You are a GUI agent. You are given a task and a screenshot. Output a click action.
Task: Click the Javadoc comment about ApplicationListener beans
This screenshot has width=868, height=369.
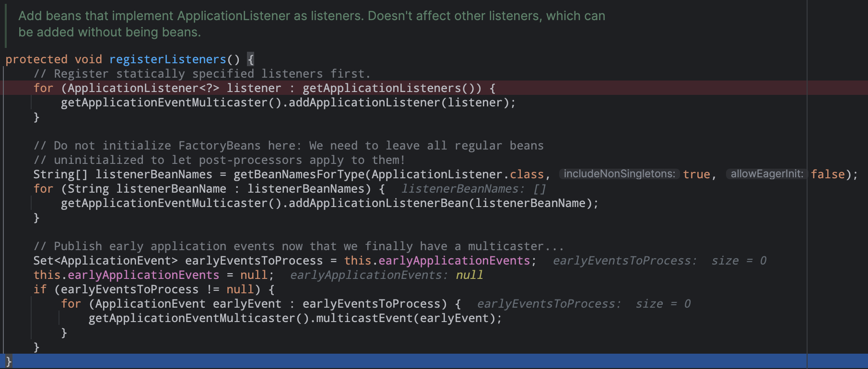point(312,24)
